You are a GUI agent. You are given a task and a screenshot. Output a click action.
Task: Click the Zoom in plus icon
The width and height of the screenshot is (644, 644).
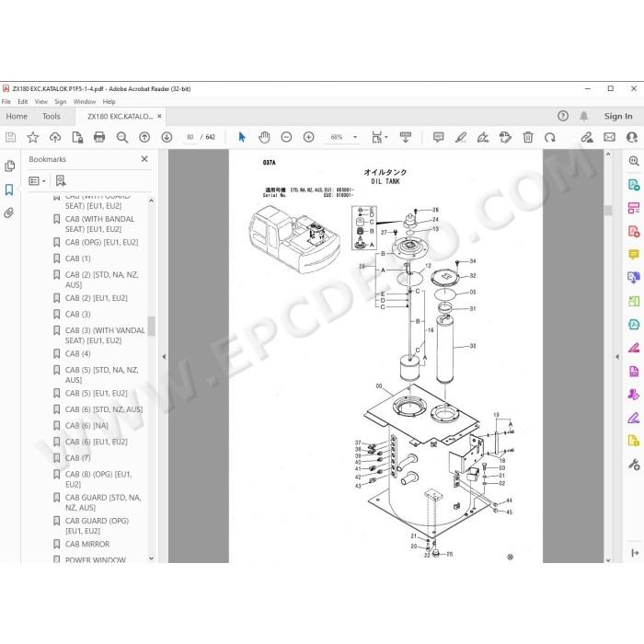308,137
